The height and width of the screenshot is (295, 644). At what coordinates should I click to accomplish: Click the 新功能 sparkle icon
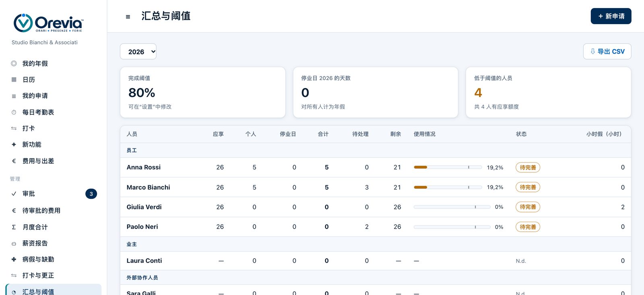(14, 144)
